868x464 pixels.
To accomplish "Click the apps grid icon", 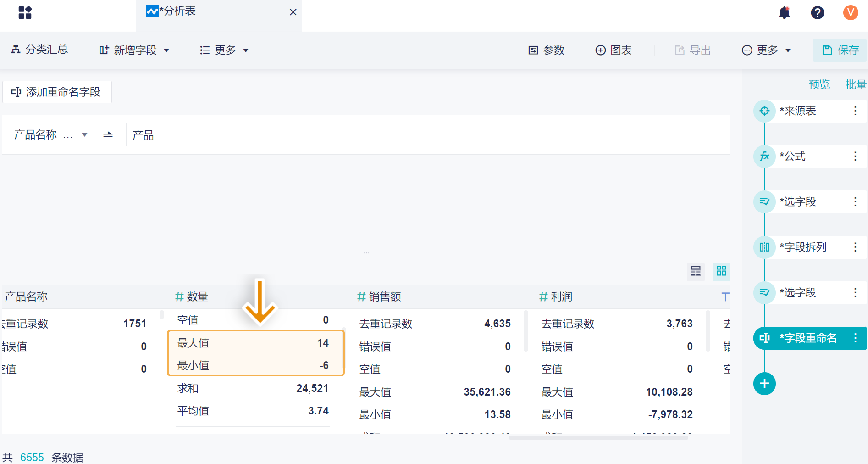I will 25,12.
